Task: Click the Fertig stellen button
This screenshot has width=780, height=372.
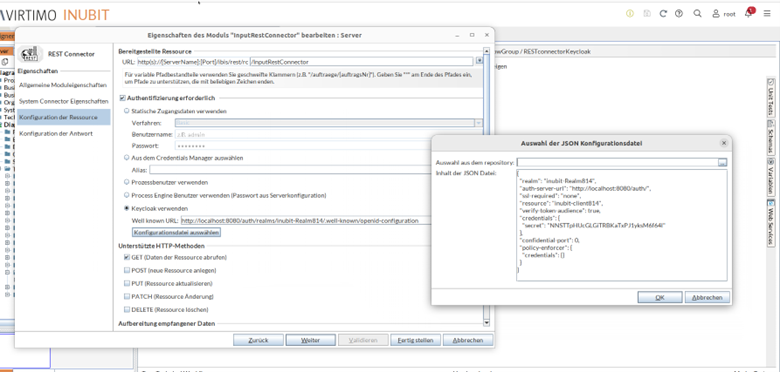Action: coord(415,340)
